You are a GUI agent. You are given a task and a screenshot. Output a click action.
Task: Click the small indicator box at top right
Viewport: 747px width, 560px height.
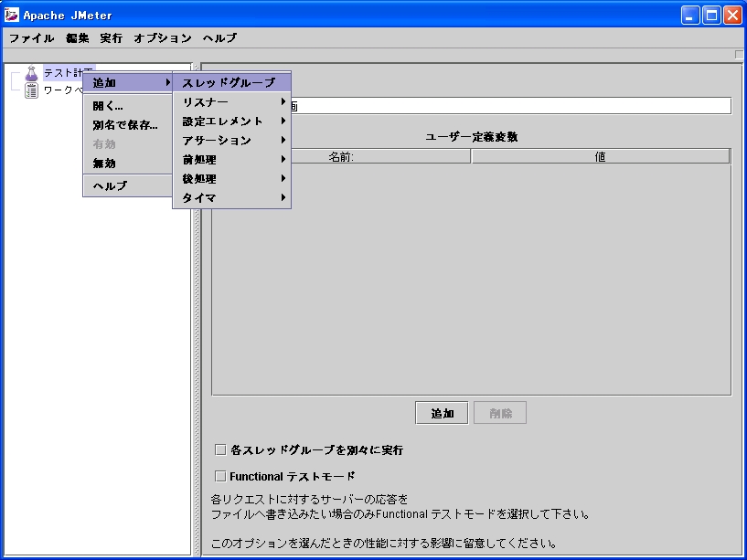[739, 55]
